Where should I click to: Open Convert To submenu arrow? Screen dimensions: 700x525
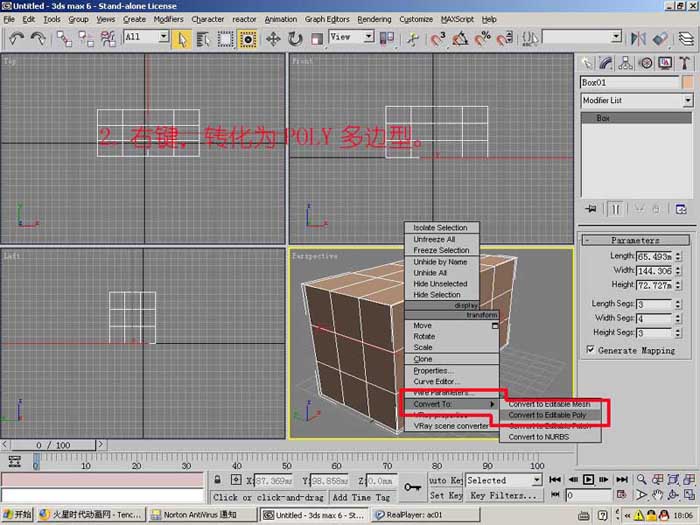click(x=492, y=404)
